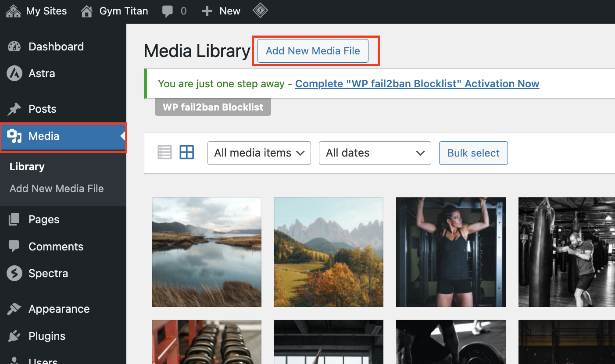615x364 pixels.
Task: Switch to grid view icon
Action: (187, 153)
